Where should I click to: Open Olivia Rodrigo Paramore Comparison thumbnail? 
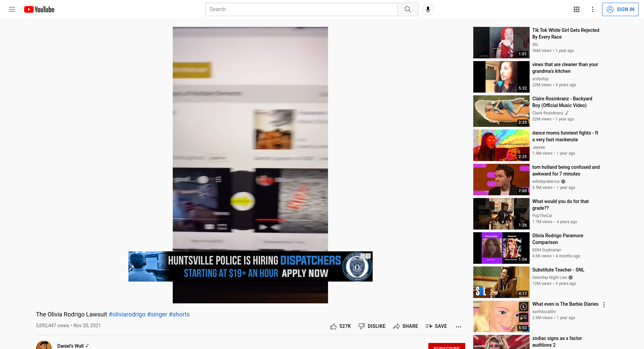click(501, 248)
